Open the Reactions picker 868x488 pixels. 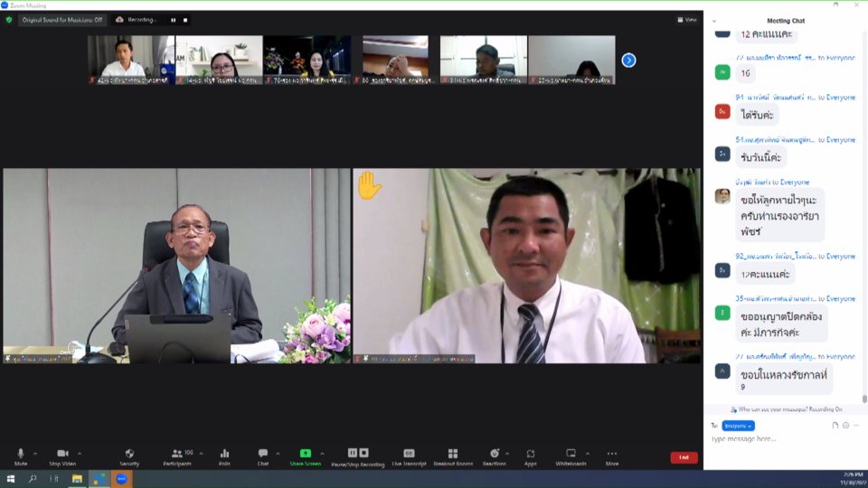click(495, 457)
